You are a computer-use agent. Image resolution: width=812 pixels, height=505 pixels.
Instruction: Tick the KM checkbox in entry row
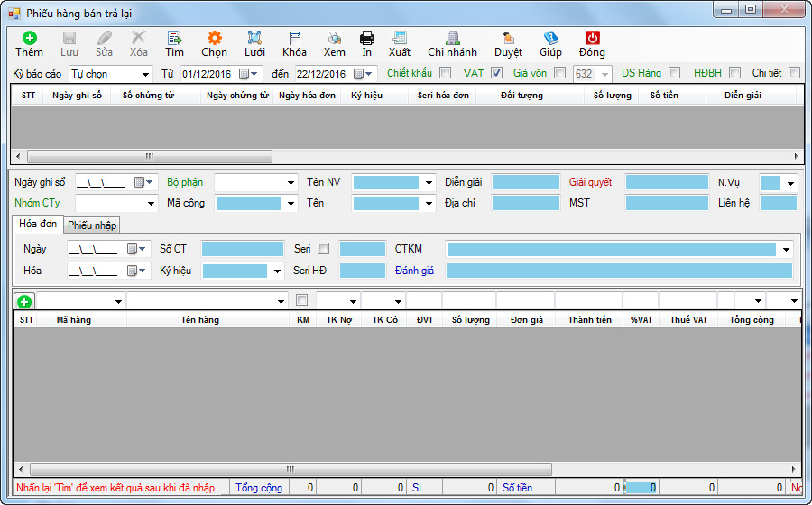pyautogui.click(x=302, y=300)
